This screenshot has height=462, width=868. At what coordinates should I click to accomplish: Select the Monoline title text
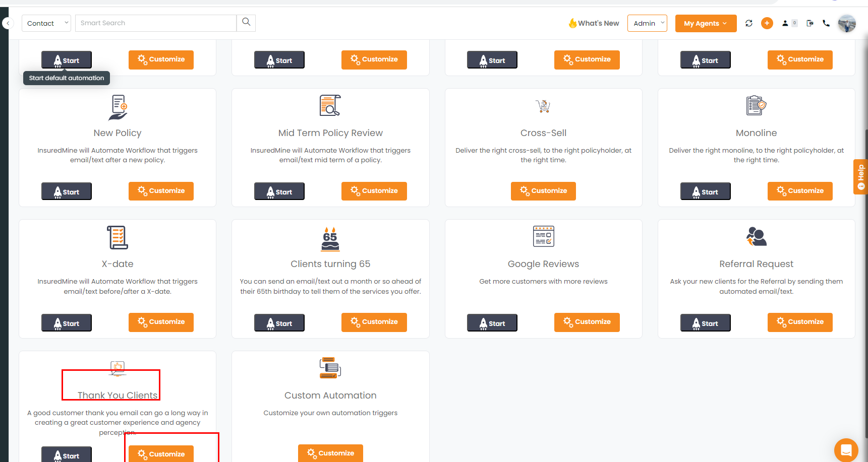pos(756,133)
